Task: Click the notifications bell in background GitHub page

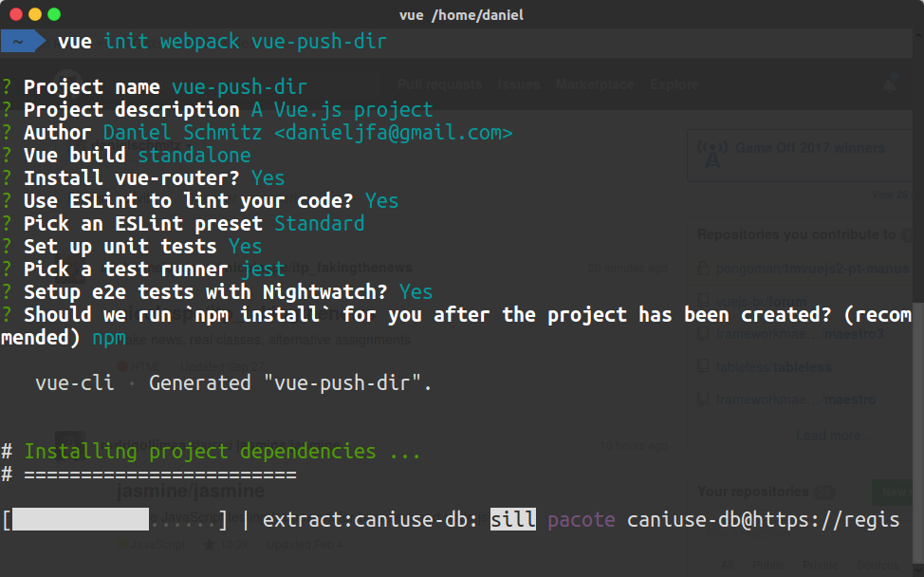Action: 890,84
